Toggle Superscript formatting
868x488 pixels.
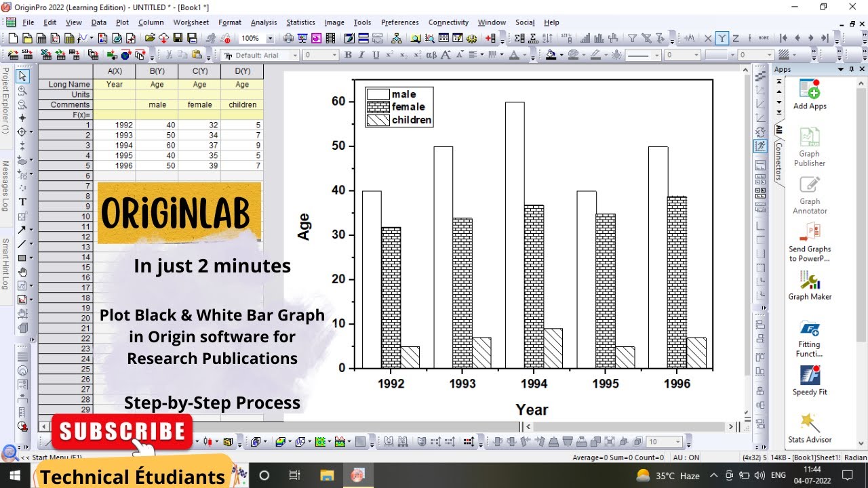point(390,55)
